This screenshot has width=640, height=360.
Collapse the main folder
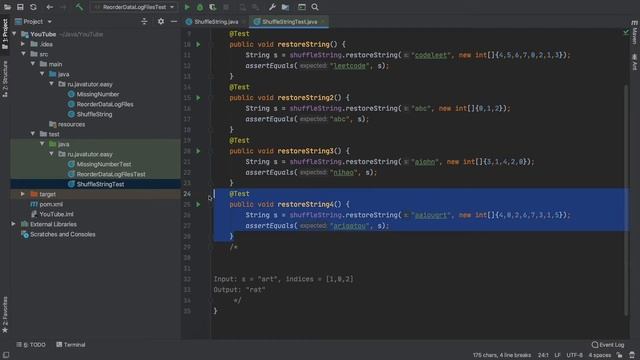point(33,64)
